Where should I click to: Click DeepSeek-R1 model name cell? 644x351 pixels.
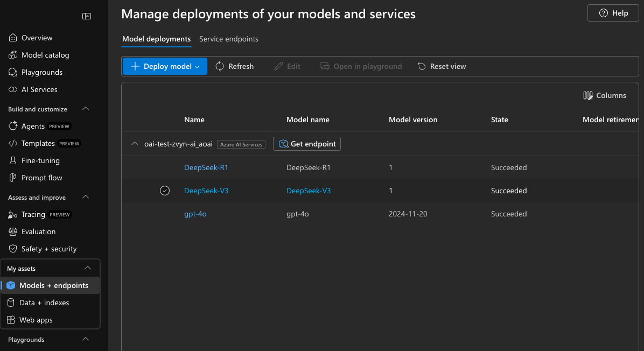pos(309,167)
